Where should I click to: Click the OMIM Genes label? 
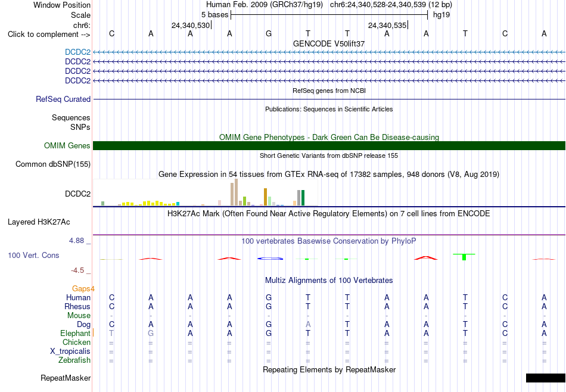point(67,145)
